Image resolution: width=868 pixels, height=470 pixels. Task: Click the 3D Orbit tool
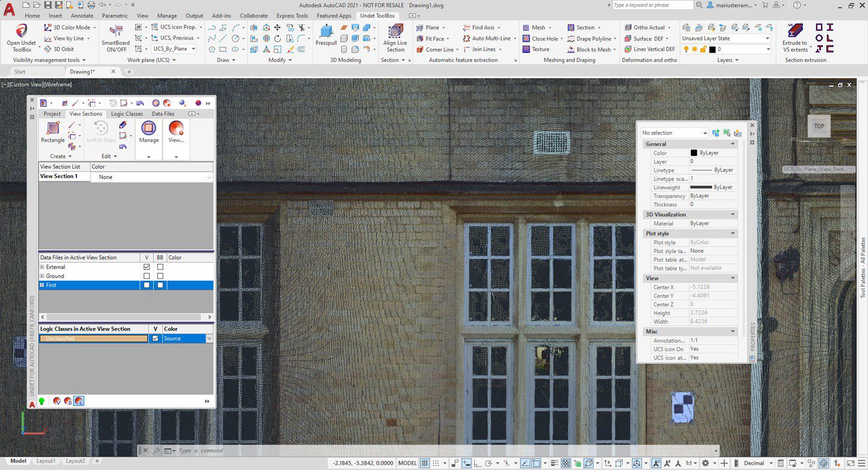[59, 49]
